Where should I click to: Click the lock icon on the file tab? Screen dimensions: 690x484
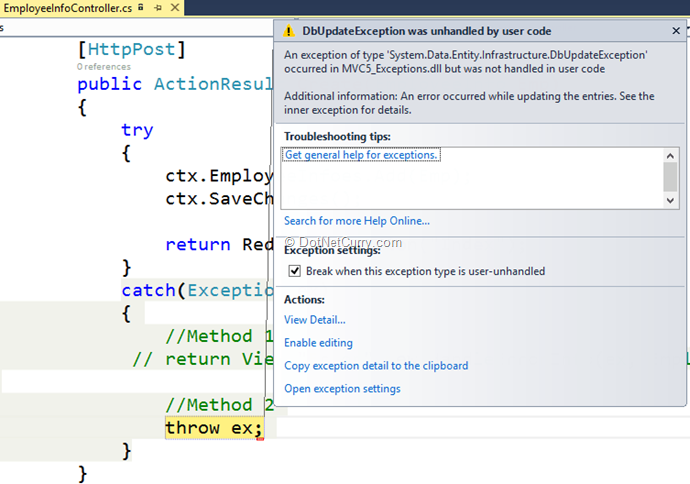point(141,7)
